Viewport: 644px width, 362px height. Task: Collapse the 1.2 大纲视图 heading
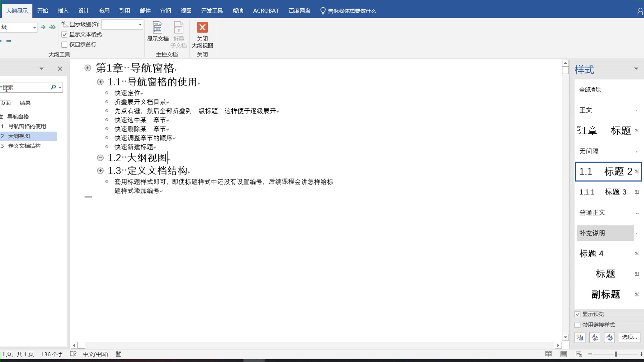[100, 158]
